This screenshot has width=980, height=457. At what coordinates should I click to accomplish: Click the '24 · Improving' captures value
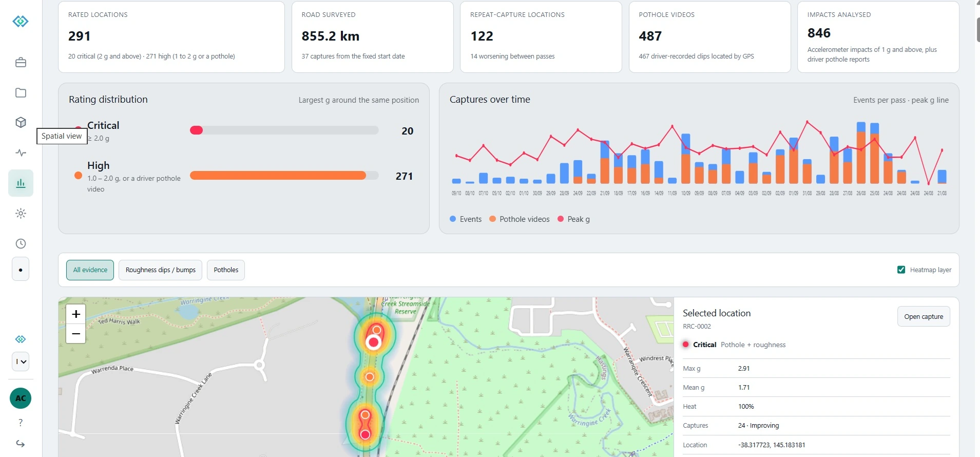click(x=758, y=426)
